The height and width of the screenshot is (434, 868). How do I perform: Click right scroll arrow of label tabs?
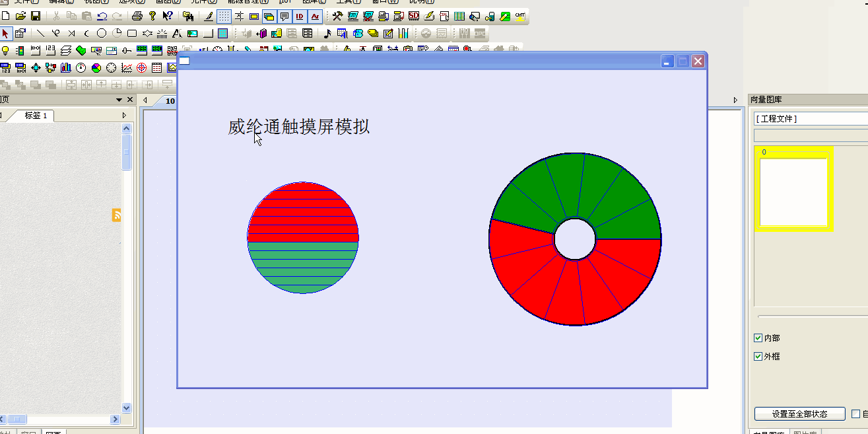click(124, 116)
